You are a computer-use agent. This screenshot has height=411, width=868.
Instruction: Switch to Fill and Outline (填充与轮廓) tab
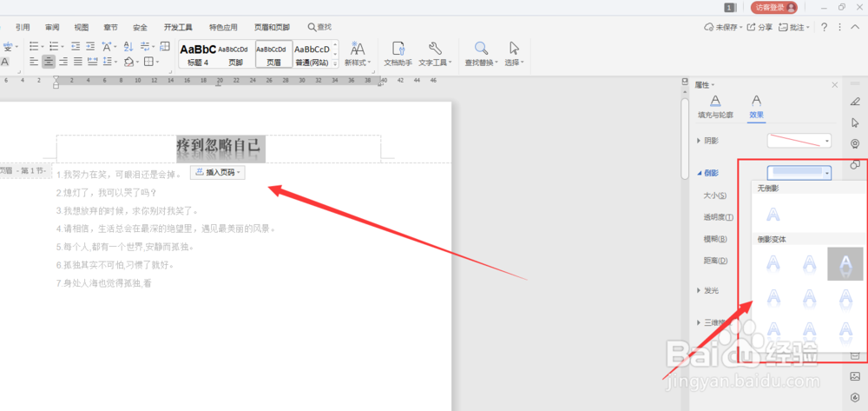715,106
